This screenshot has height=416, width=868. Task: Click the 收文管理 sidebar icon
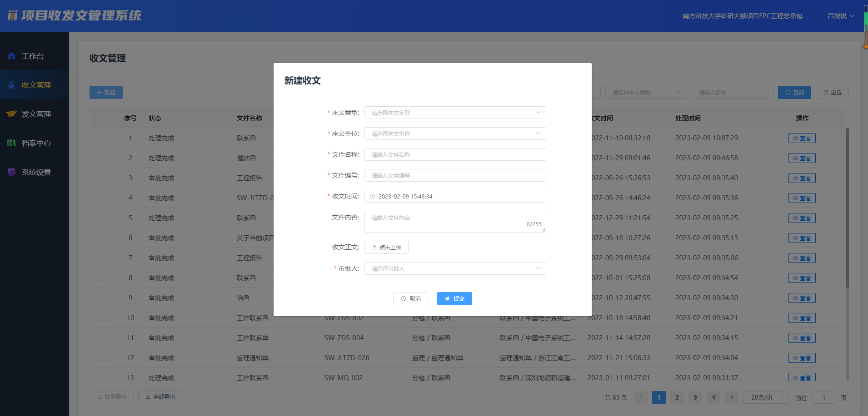click(x=12, y=85)
